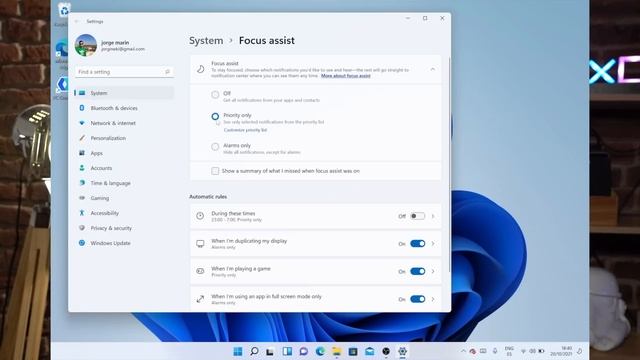Click the Windows Update icon in sidebar

(x=82, y=243)
